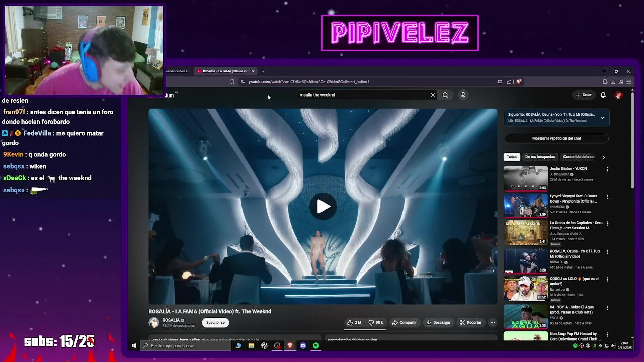
Task: Subscribe to ROSALÍA with Suscribirse
Action: pyautogui.click(x=215, y=322)
